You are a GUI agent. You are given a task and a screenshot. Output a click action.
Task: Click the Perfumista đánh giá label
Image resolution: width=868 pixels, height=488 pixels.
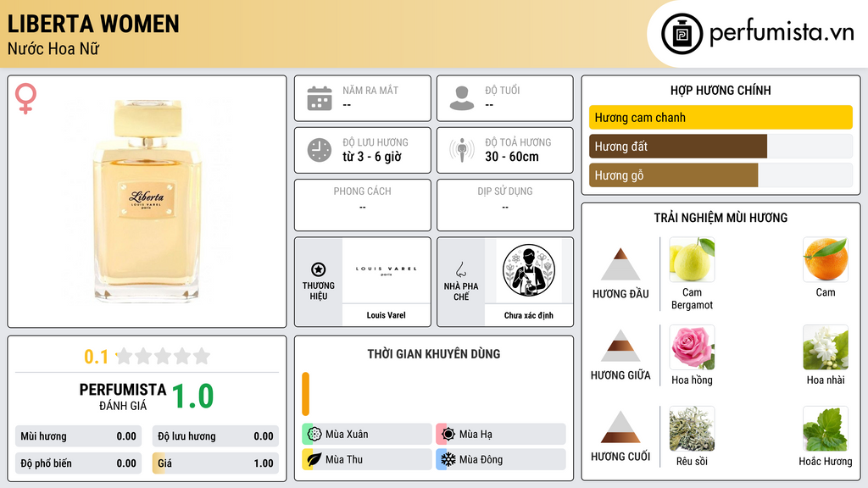tap(123, 396)
